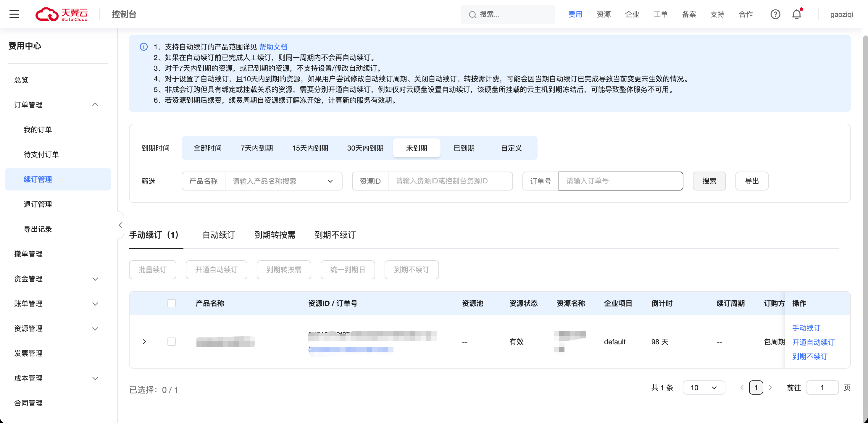Go to next page arrow
Image resolution: width=868 pixels, height=423 pixels.
[x=770, y=388]
